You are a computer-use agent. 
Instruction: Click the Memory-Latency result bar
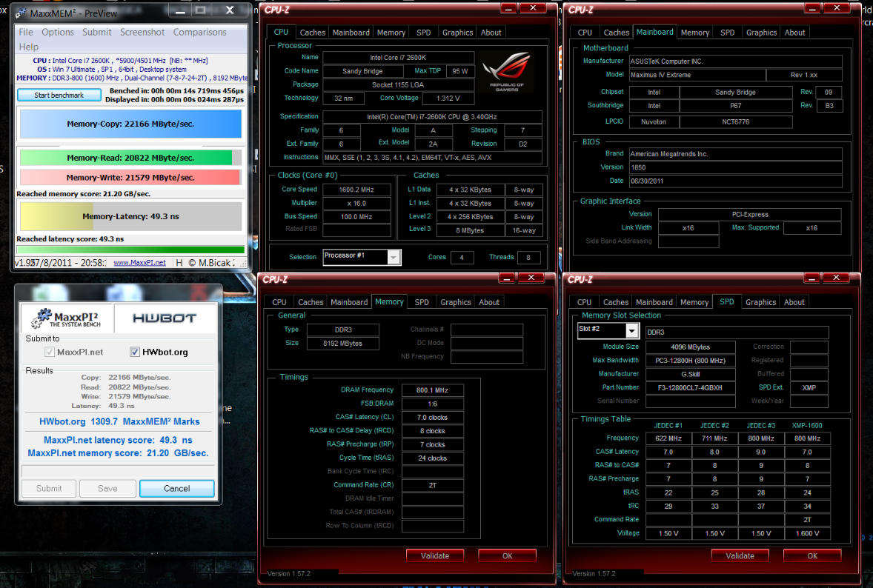[131, 216]
